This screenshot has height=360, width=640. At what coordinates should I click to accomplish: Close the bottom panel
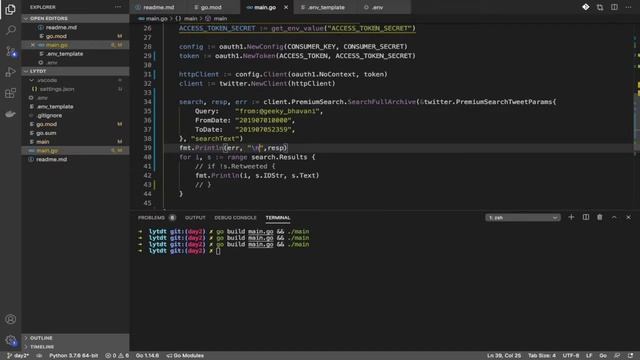click(628, 217)
